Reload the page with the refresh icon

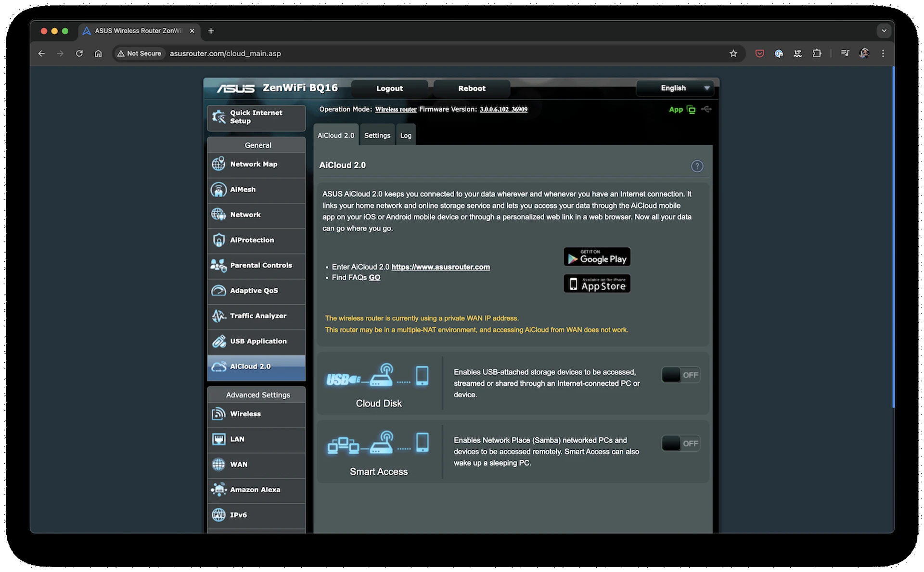[x=79, y=53]
